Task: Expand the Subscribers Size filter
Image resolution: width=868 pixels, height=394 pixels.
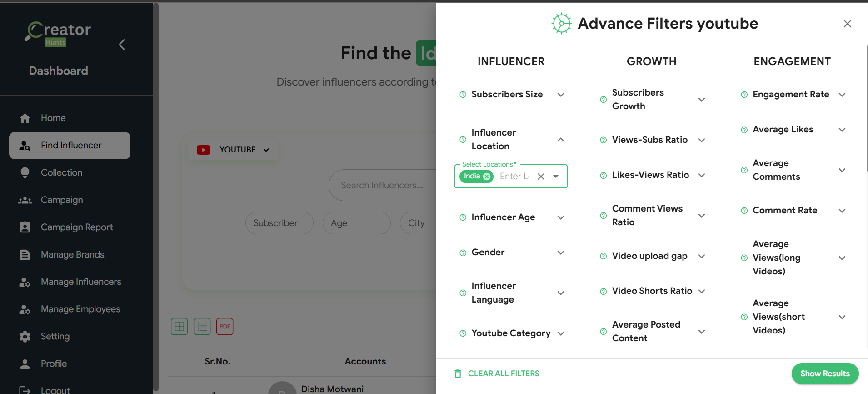Action: click(561, 95)
